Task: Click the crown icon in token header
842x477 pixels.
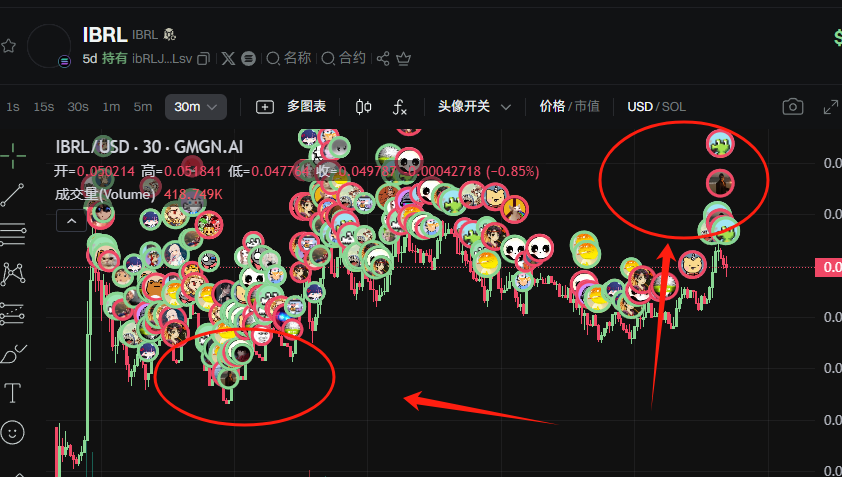Action: [x=403, y=59]
